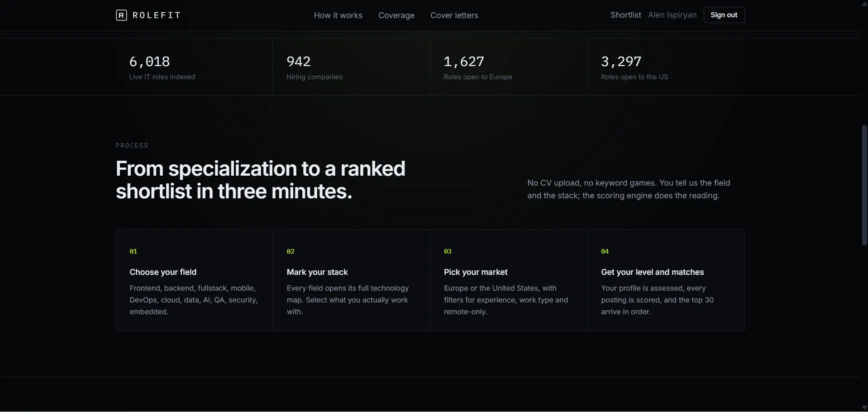The width and height of the screenshot is (868, 412).
Task: Click step number 03
Action: pos(448,251)
